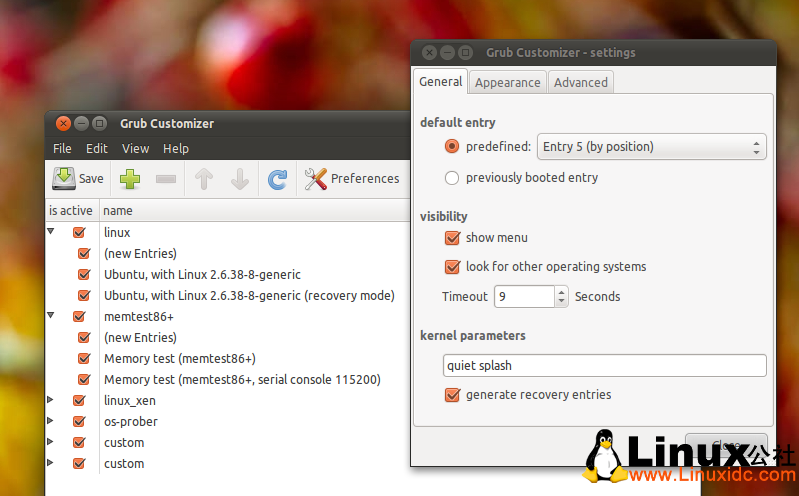Screen dimensions: 799x496
Task: Increase the Timeout value with up arrow
Action: click(561, 292)
